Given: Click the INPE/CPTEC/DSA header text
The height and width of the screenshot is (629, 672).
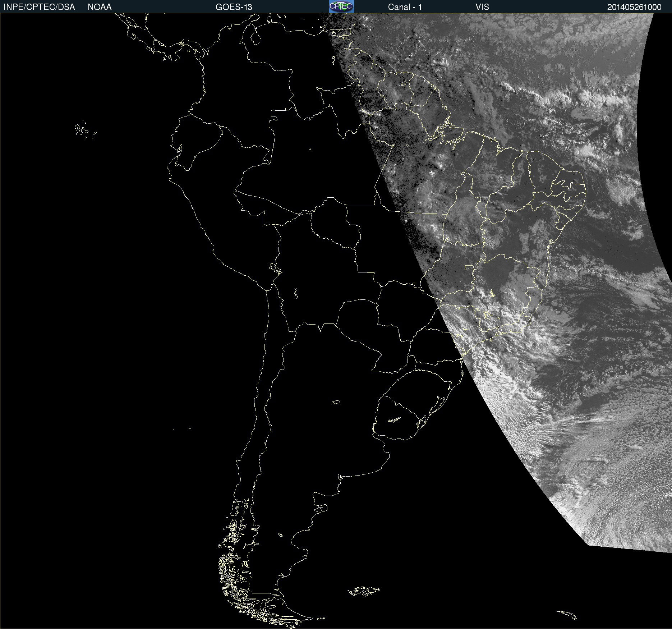Looking at the screenshot, I should pos(39,7).
